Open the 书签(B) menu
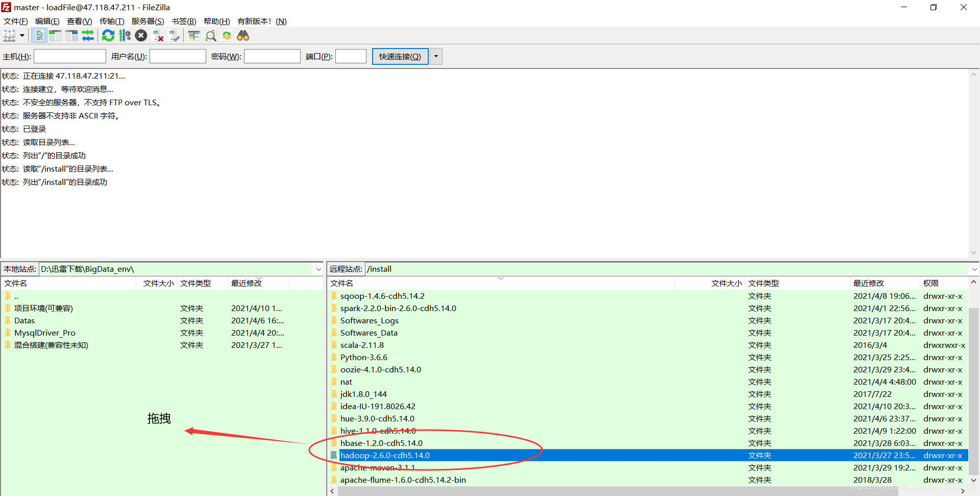Image resolution: width=980 pixels, height=496 pixels. coord(184,21)
